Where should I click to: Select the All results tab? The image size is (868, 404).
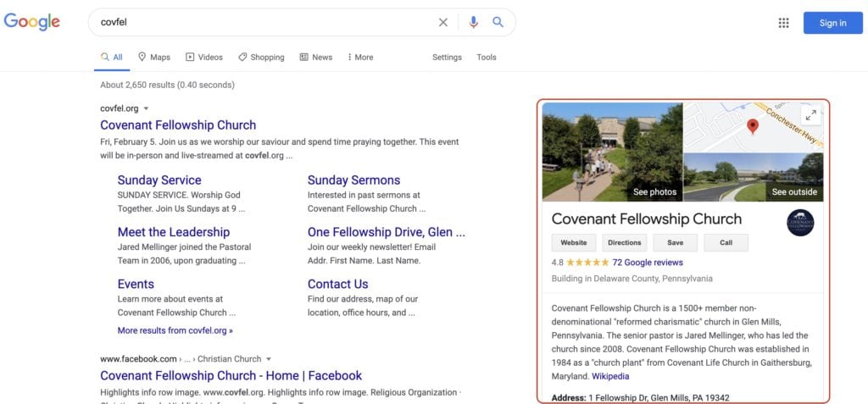112,57
